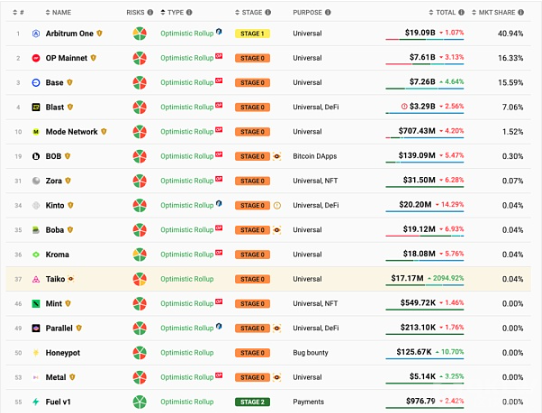Click OP Mainnet STAGE 0 badge
542x413 pixels.
point(252,58)
